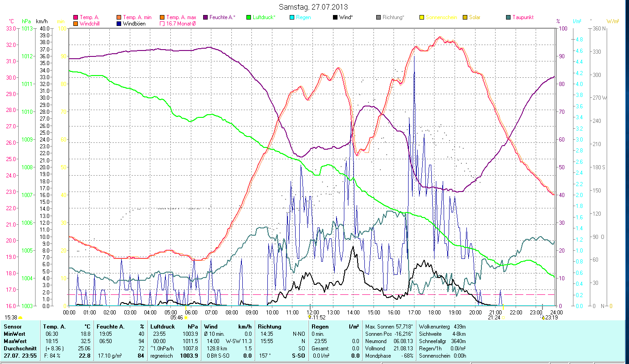Click the gray Richtung* legend square
This screenshot has height=364, width=629.
click(x=378, y=17)
